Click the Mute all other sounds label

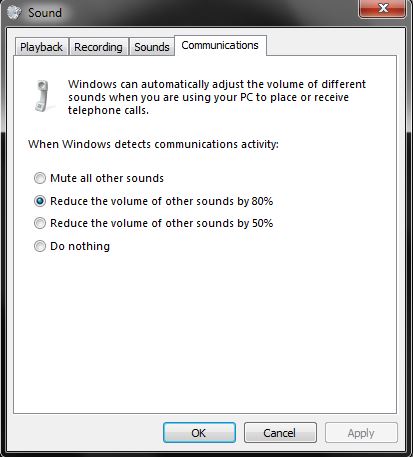(107, 178)
